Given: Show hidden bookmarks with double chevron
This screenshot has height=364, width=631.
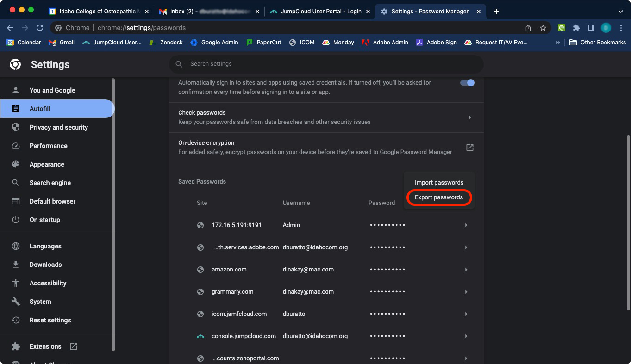Looking at the screenshot, I should click(x=558, y=42).
